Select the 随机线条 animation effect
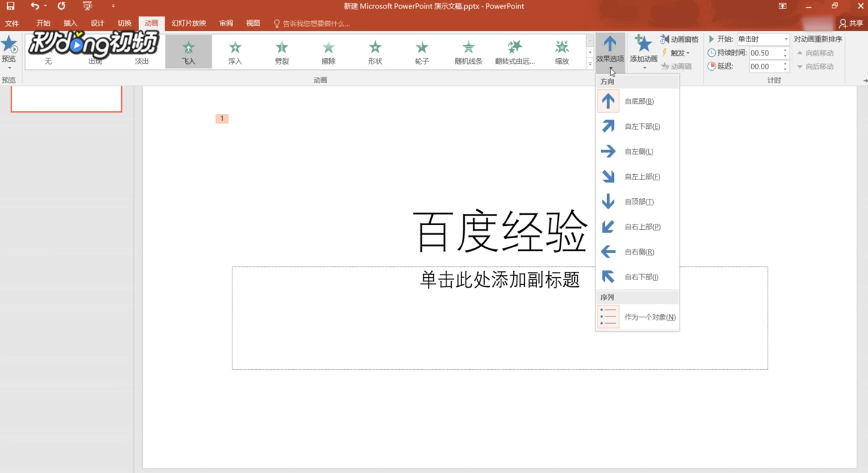Image resolution: width=868 pixels, height=473 pixels. pyautogui.click(x=469, y=52)
